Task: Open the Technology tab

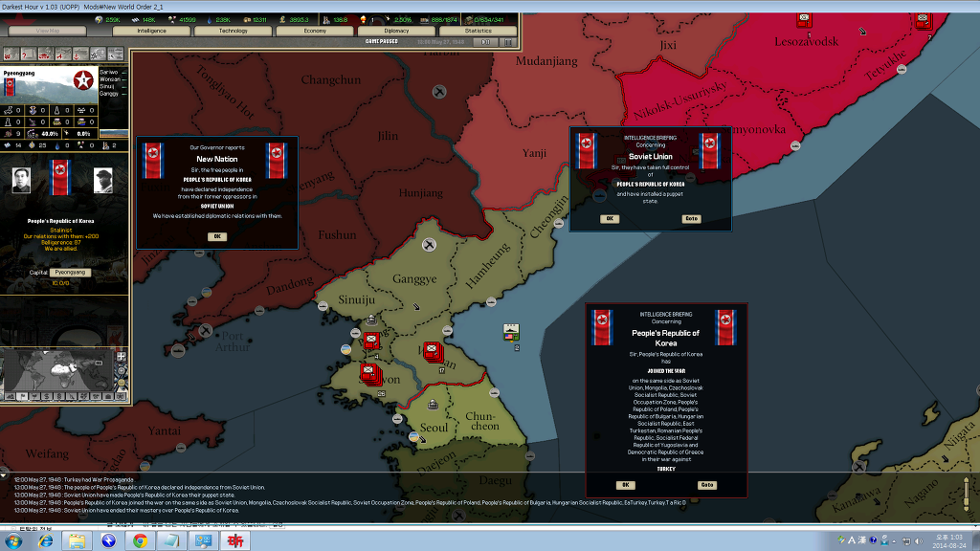Action: (234, 31)
